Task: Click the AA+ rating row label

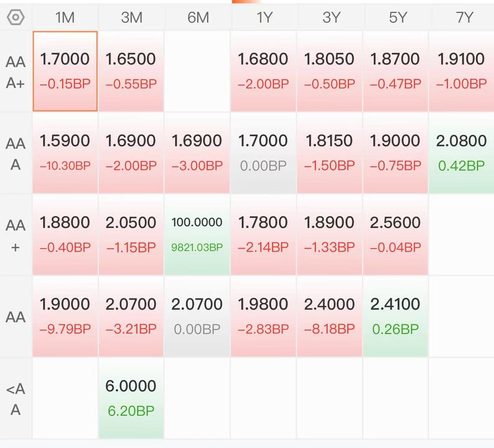Action: click(x=16, y=236)
